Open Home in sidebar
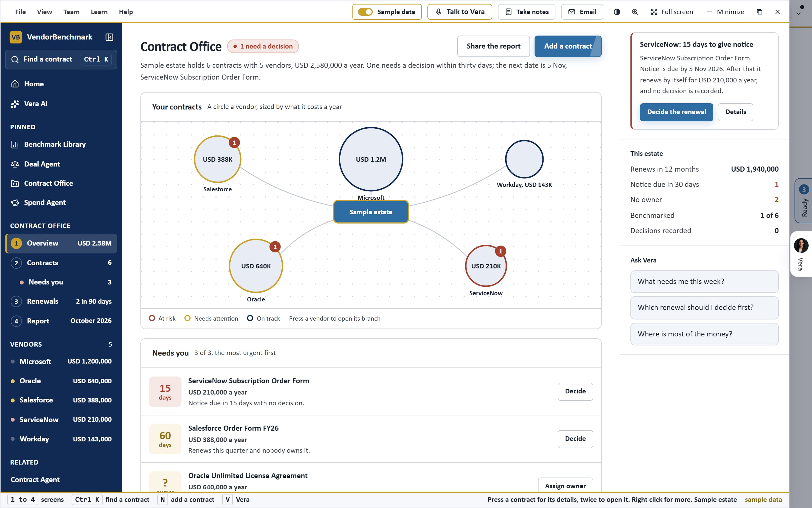812x508 pixels. point(61,84)
